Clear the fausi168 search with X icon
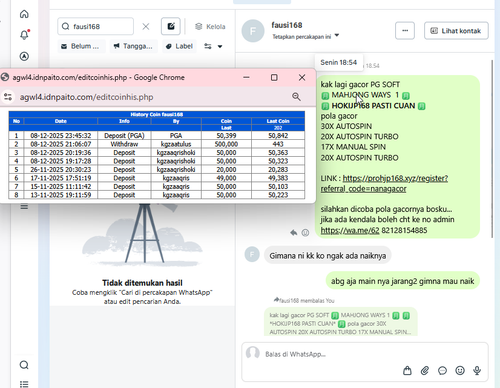The image size is (500, 388). point(146,27)
